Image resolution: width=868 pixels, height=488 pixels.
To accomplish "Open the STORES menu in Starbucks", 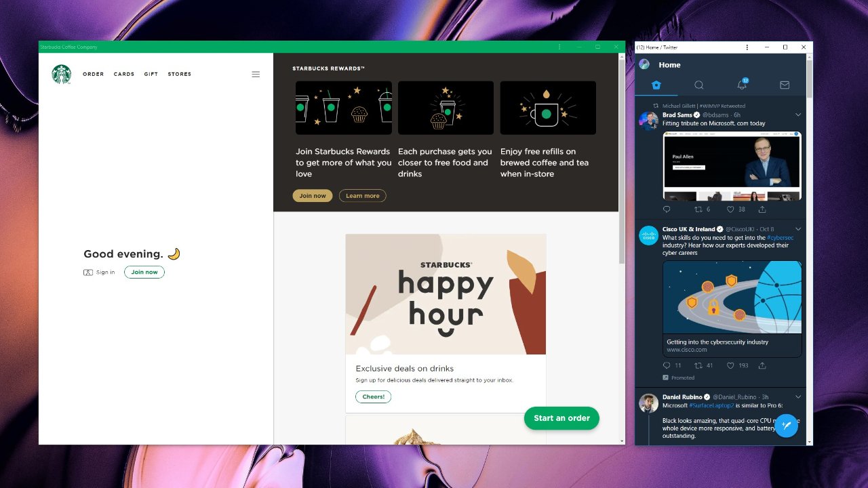I will [180, 74].
